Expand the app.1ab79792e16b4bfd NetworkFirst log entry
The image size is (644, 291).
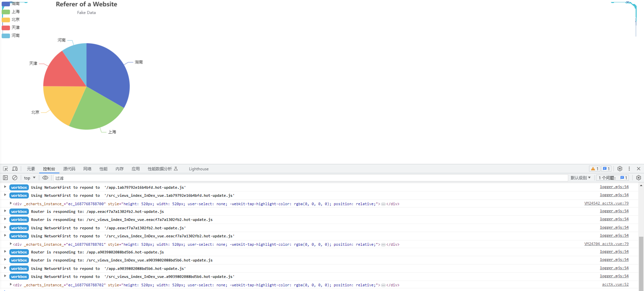[x=5, y=187]
